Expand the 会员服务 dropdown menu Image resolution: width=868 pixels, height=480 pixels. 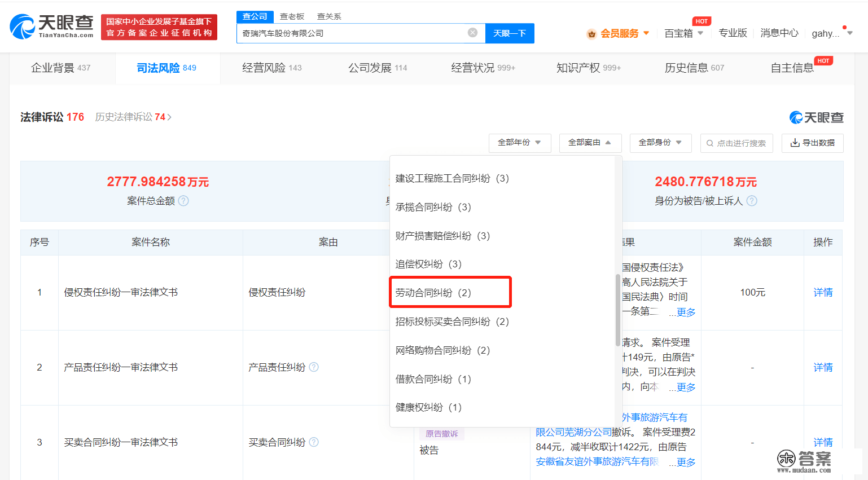(x=646, y=33)
